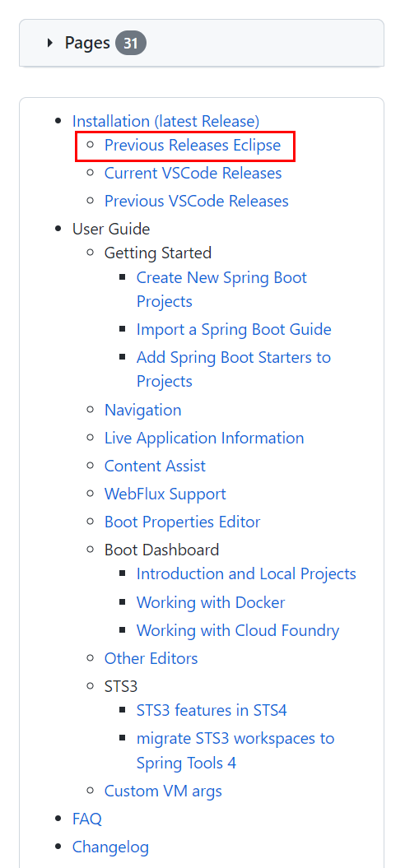The width and height of the screenshot is (405, 868).
Task: Open the FAQ page
Action: click(x=87, y=819)
